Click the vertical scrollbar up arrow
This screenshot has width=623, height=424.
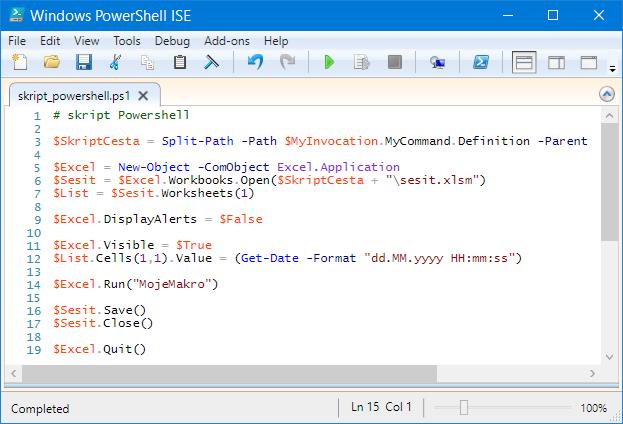click(609, 116)
